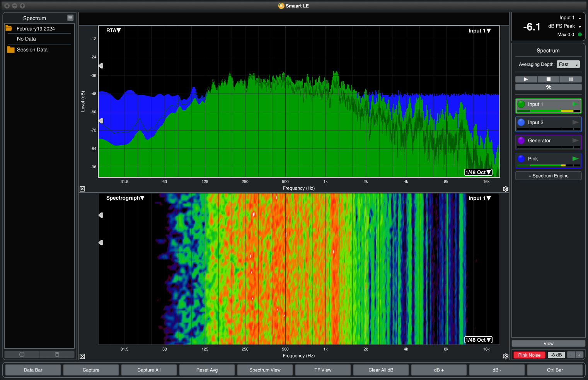This screenshot has height=380, width=588.
Task: Toggle the Pink Noise generator
Action: [x=529, y=355]
